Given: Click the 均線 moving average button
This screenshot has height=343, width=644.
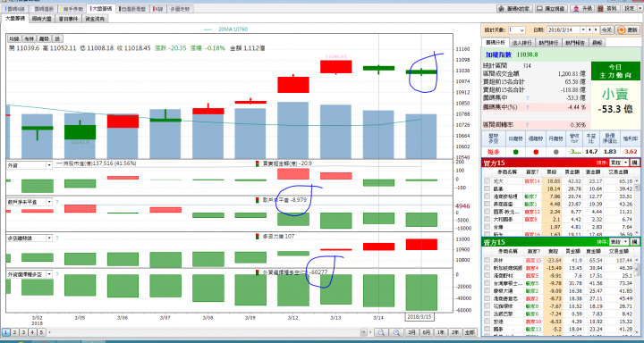Looking at the screenshot, I should (14, 38).
